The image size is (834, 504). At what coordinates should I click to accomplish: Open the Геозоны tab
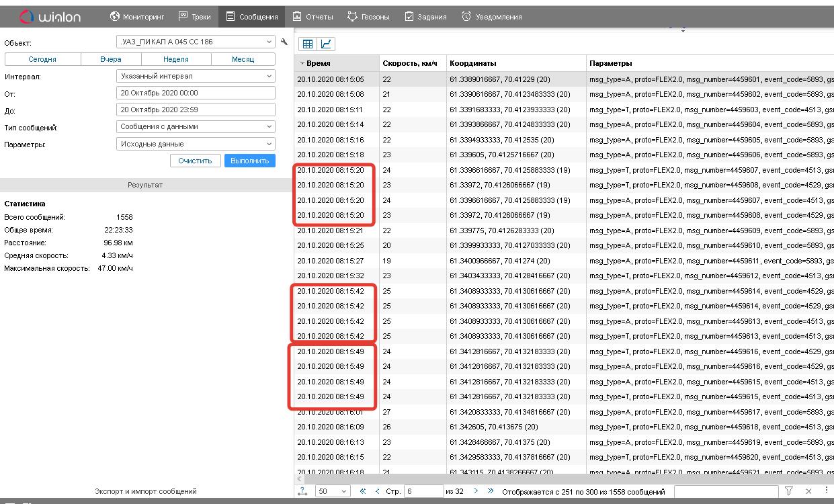pos(368,17)
